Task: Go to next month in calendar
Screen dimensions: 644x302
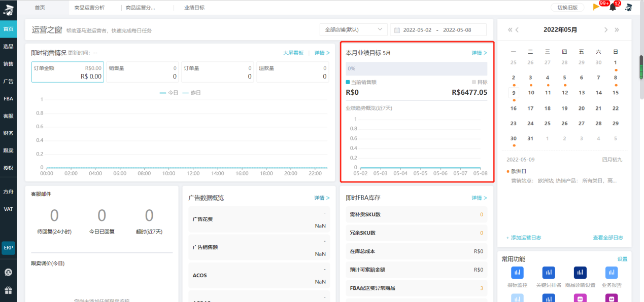Action: point(606,30)
